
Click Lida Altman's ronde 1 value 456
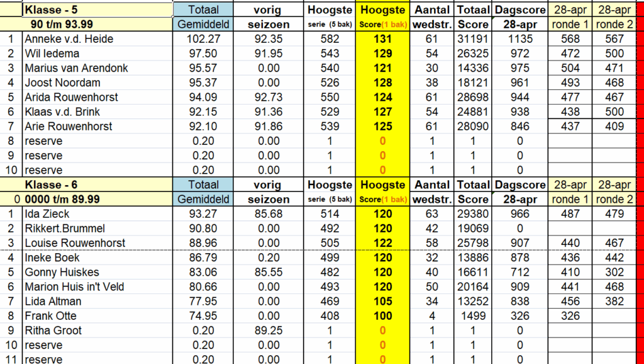click(x=570, y=302)
